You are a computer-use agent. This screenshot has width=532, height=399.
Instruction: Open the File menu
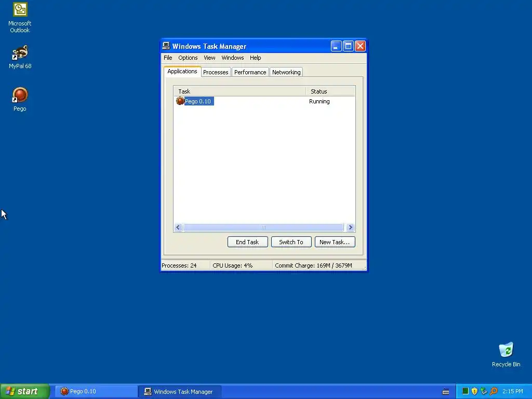[x=168, y=58]
